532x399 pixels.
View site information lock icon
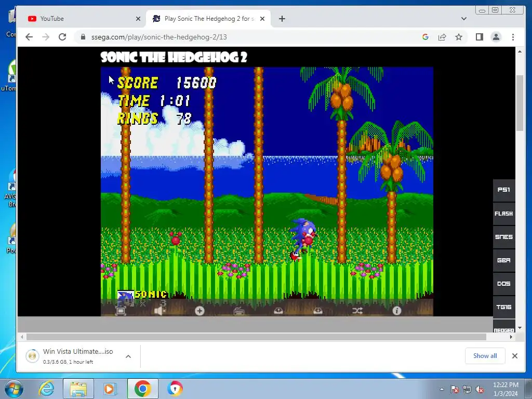tap(83, 37)
